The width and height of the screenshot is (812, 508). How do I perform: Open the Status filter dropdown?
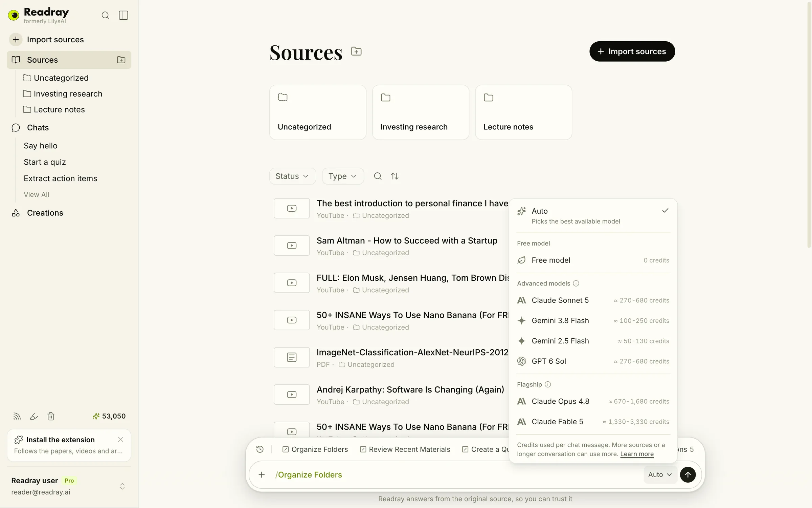pos(292,176)
